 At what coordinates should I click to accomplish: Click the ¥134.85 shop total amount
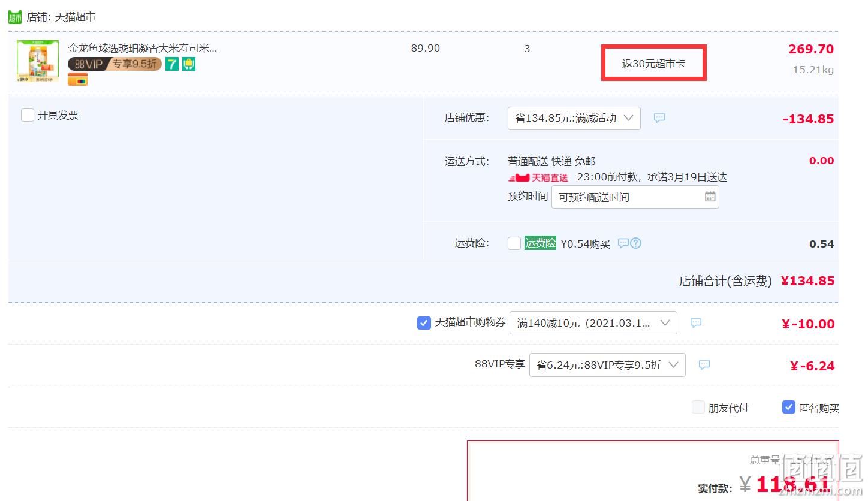coord(807,281)
